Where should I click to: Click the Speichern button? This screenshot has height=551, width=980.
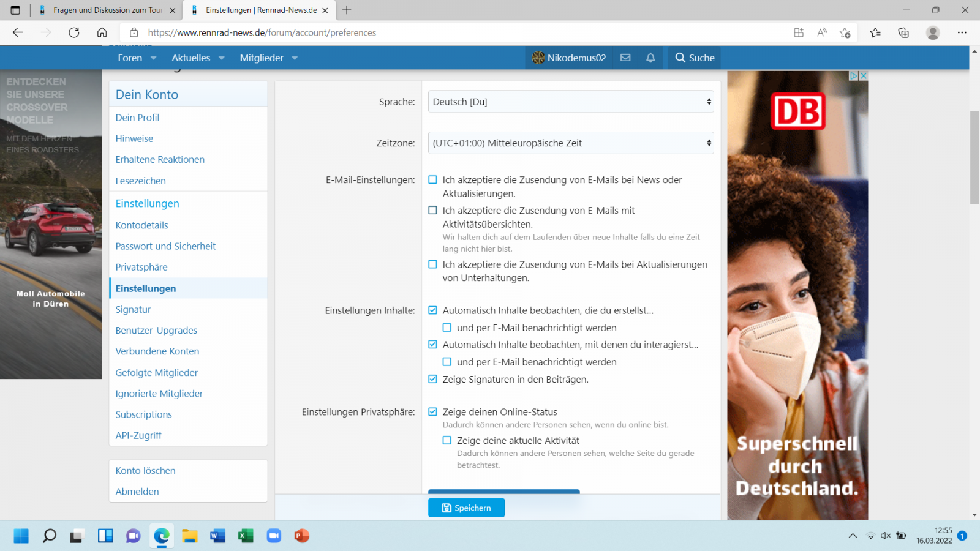(x=466, y=508)
